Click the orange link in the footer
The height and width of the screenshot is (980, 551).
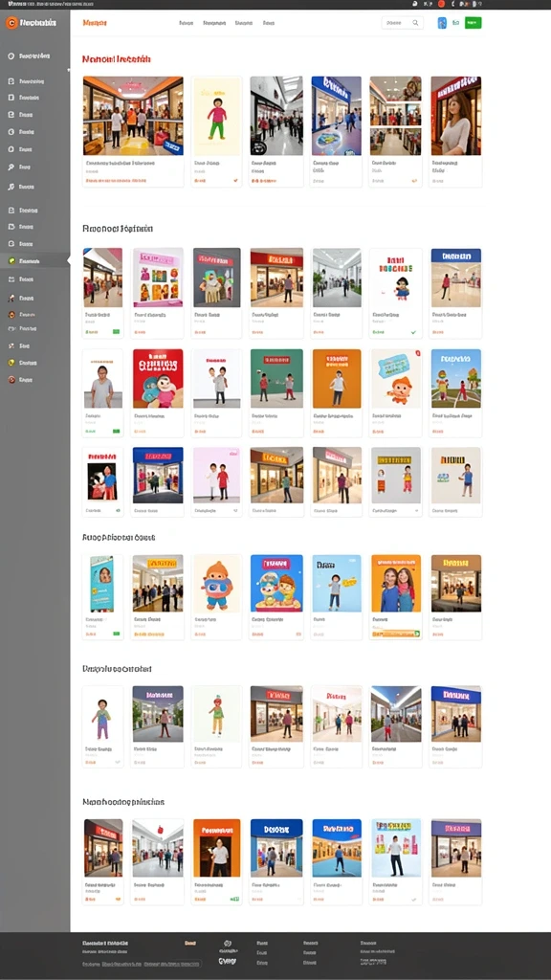pyautogui.click(x=190, y=943)
